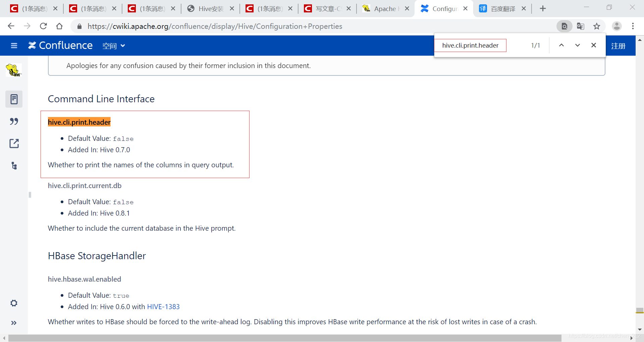Open the browser home page

point(59,26)
